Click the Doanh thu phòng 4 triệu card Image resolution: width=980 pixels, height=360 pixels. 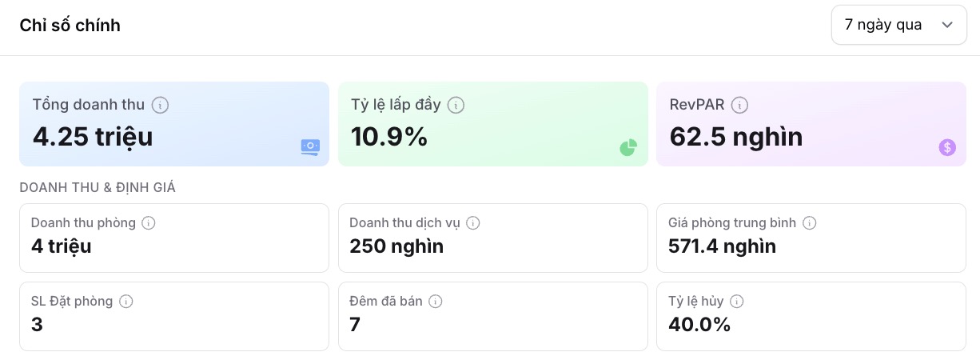coord(173,238)
